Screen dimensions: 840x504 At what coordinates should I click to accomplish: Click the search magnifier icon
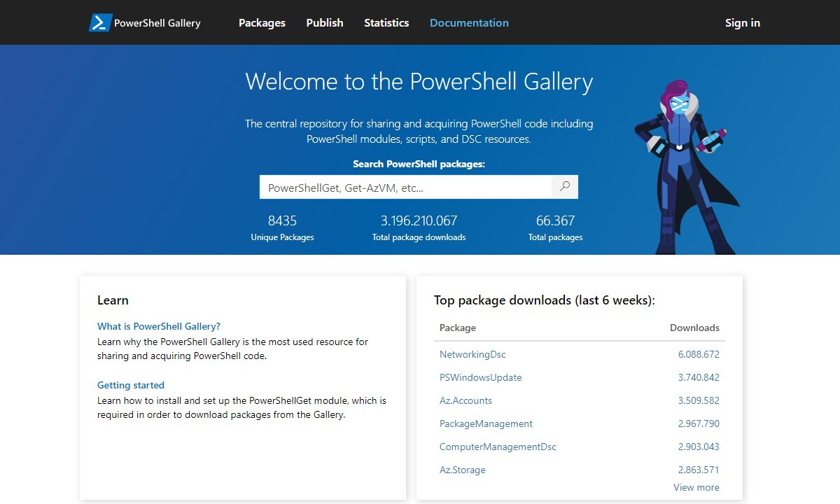[x=564, y=186]
